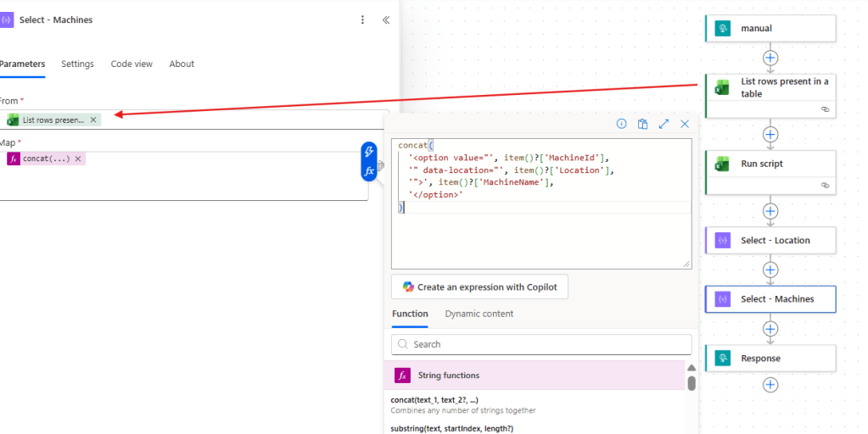Screen dimensions: 868x434
Task: Remove the List rows present token from From field
Action: point(93,120)
